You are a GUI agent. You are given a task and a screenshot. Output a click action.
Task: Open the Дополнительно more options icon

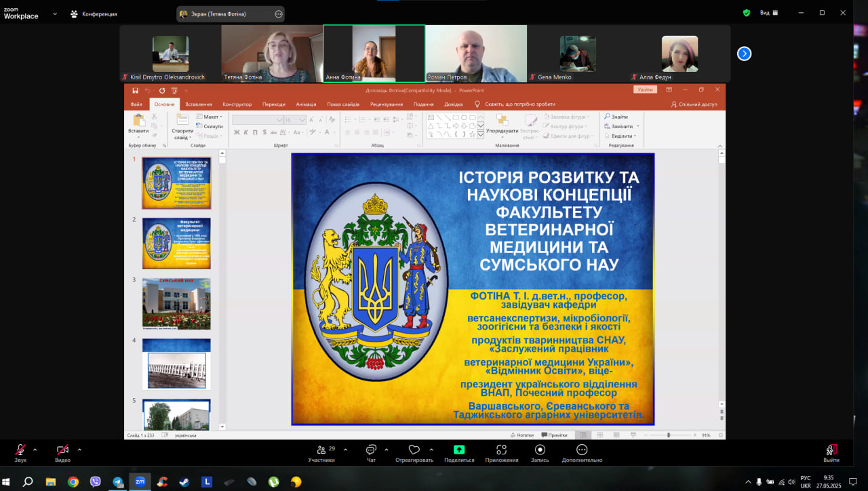[582, 450]
